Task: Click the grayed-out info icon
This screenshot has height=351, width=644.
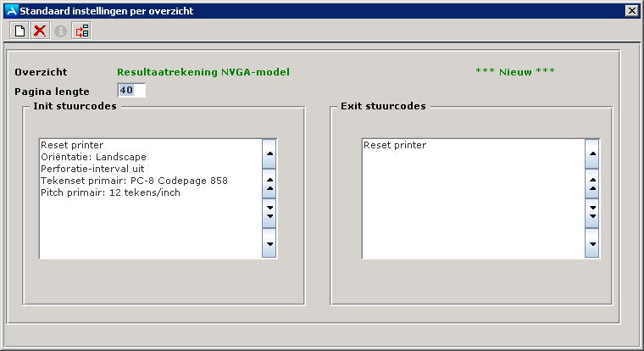Action: [x=60, y=31]
